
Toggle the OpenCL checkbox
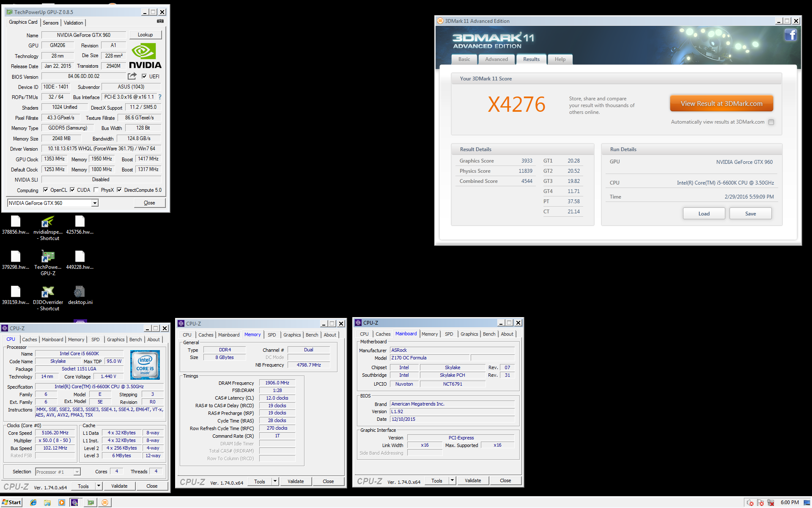click(46, 190)
